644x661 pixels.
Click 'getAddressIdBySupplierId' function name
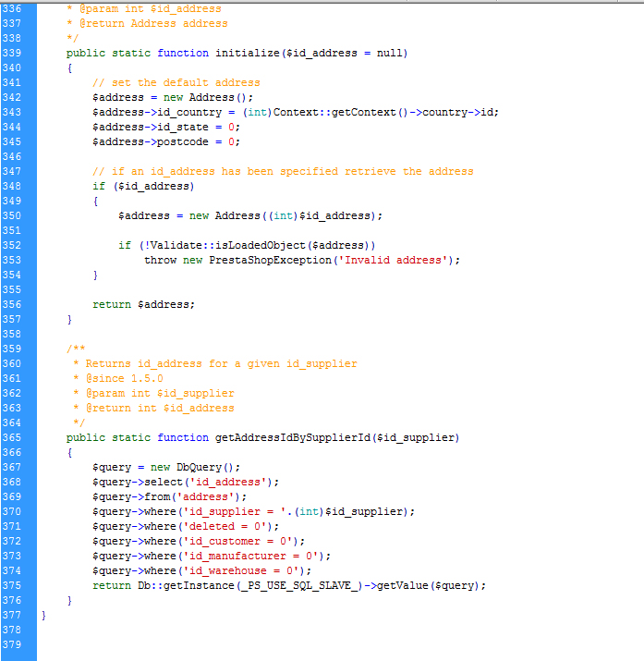[293, 437]
